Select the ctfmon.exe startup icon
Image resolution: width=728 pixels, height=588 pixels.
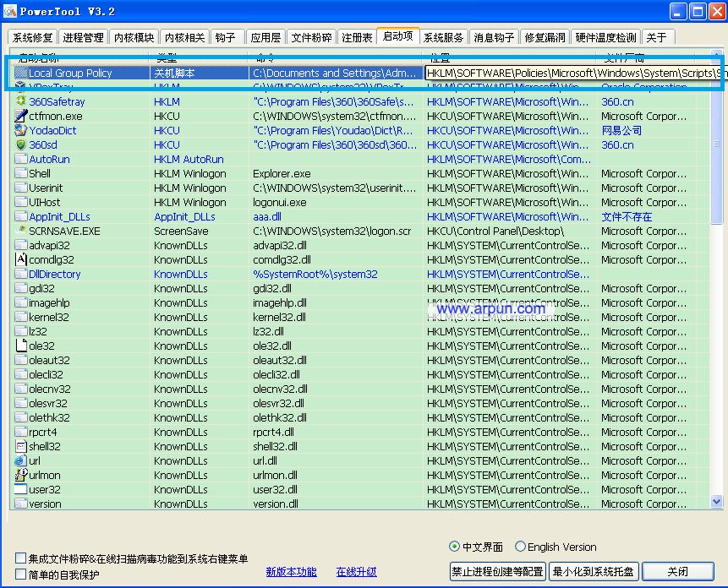[19, 116]
